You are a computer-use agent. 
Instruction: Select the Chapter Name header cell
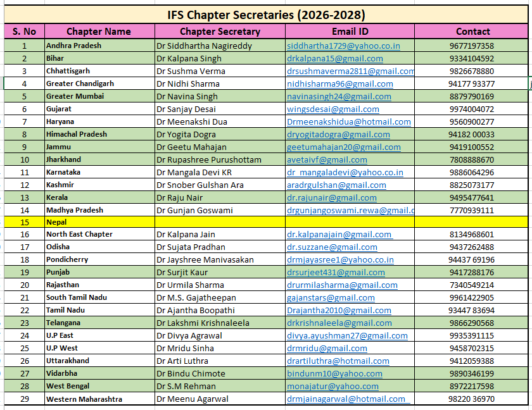click(98, 31)
